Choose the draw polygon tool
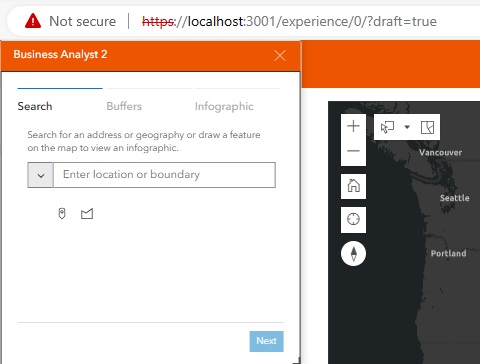The height and width of the screenshot is (364, 480). click(x=87, y=213)
